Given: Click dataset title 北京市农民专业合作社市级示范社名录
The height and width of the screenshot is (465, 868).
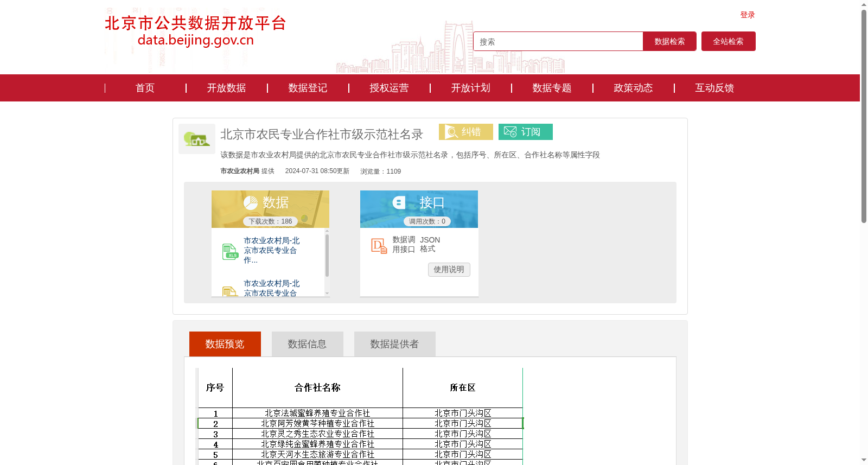Looking at the screenshot, I should [x=322, y=134].
